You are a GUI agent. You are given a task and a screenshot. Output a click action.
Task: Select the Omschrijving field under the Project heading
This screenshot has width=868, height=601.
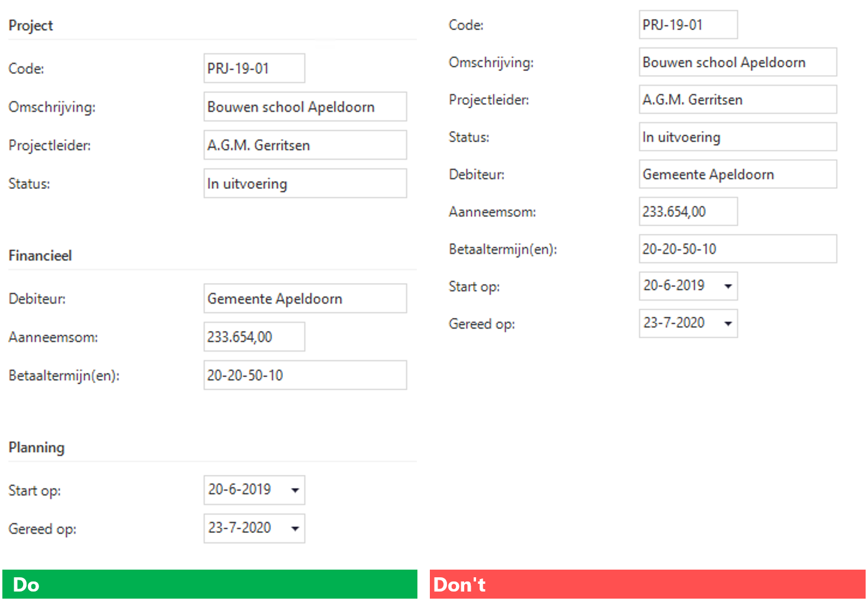[x=305, y=107]
